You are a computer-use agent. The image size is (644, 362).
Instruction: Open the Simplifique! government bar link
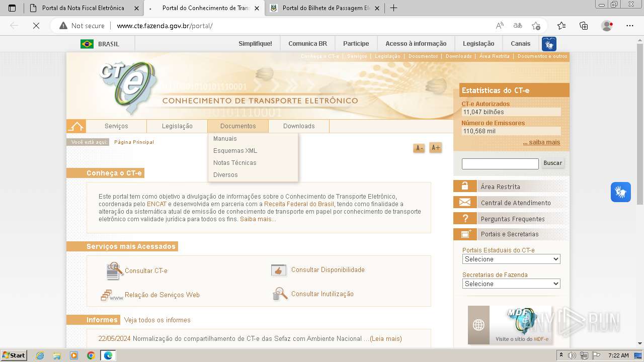tap(255, 44)
